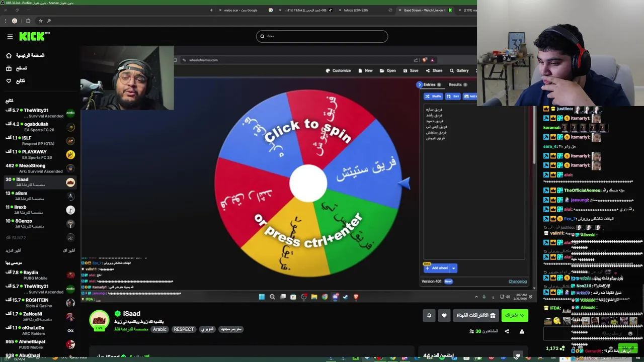Switch to the Results tab
This screenshot has width=644, height=362.
[x=457, y=85]
